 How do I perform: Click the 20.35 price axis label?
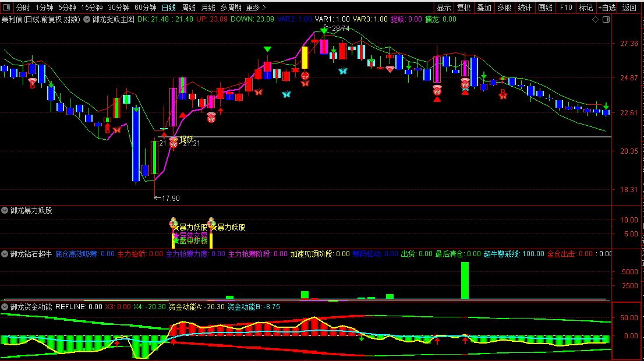(x=629, y=151)
